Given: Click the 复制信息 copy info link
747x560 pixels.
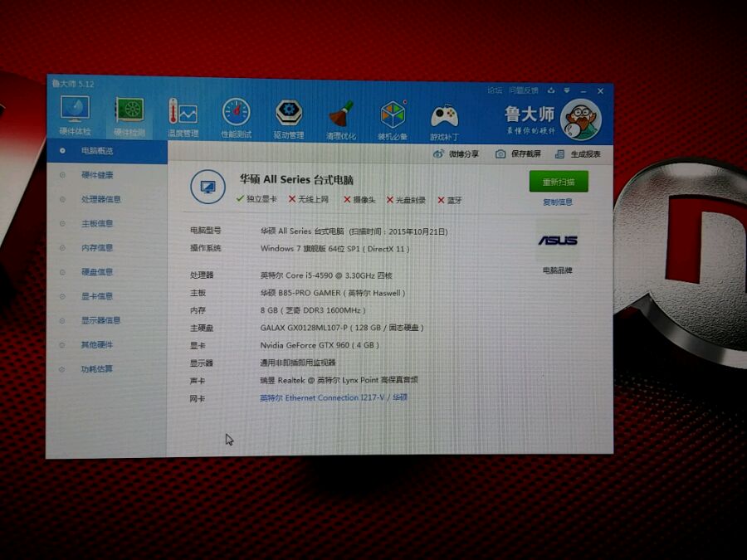Looking at the screenshot, I should (558, 202).
